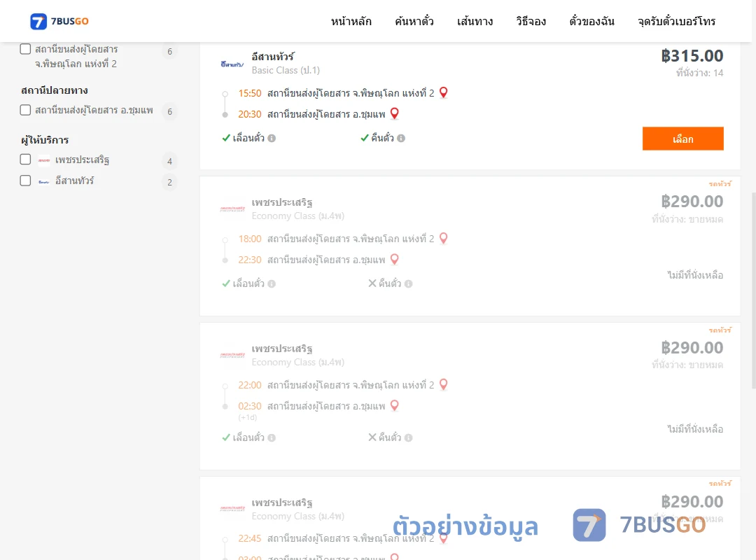Image resolution: width=756 pixels, height=560 pixels.
Task: Click info icon next to คืนตั๋ว on 15:50 trip
Action: (401, 139)
